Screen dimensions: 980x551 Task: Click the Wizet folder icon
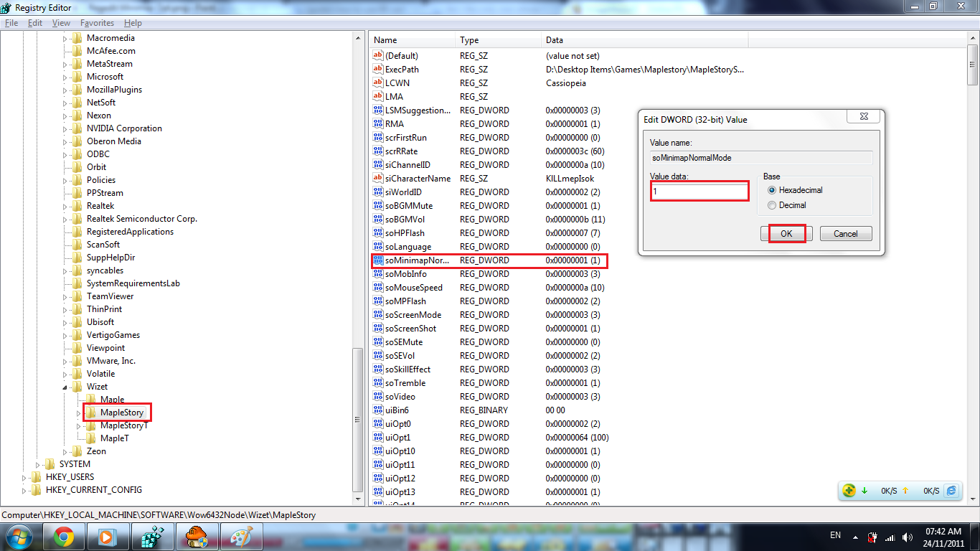[77, 387]
